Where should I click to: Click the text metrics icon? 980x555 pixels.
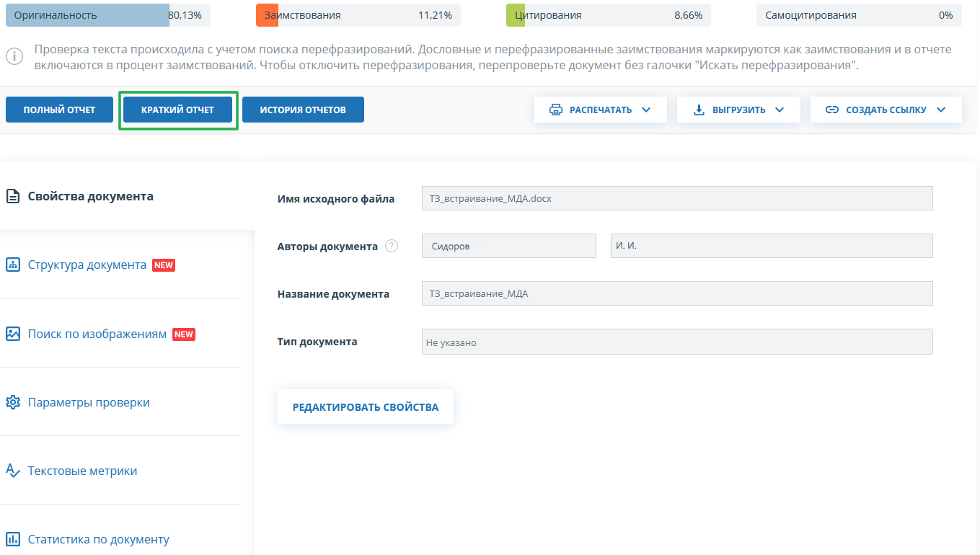tap(12, 471)
